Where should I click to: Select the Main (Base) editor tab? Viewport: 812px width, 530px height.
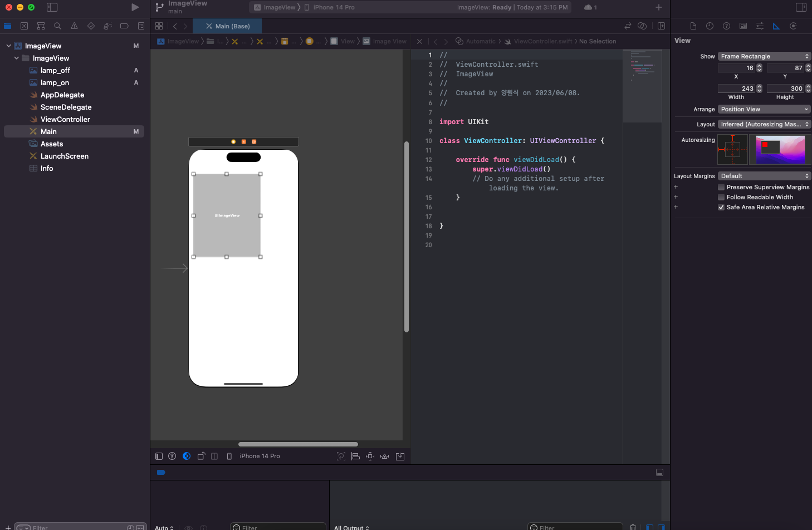[227, 26]
